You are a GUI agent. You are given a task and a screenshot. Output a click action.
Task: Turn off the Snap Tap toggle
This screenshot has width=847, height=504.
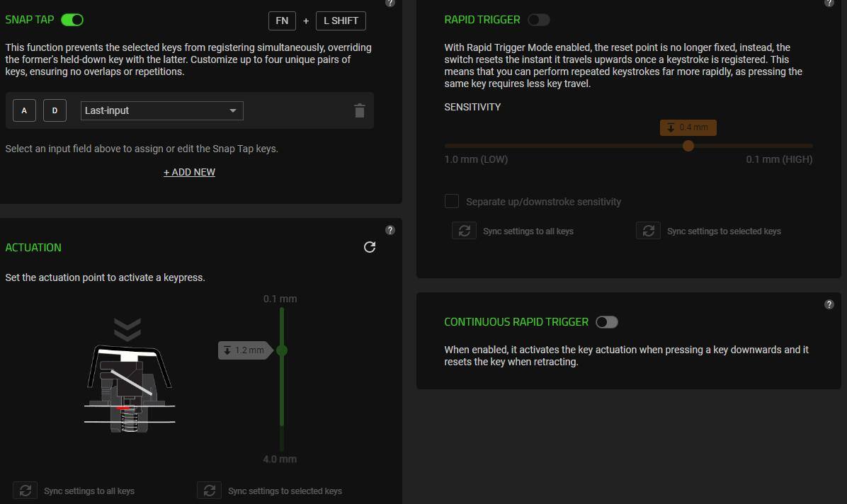pyautogui.click(x=72, y=20)
